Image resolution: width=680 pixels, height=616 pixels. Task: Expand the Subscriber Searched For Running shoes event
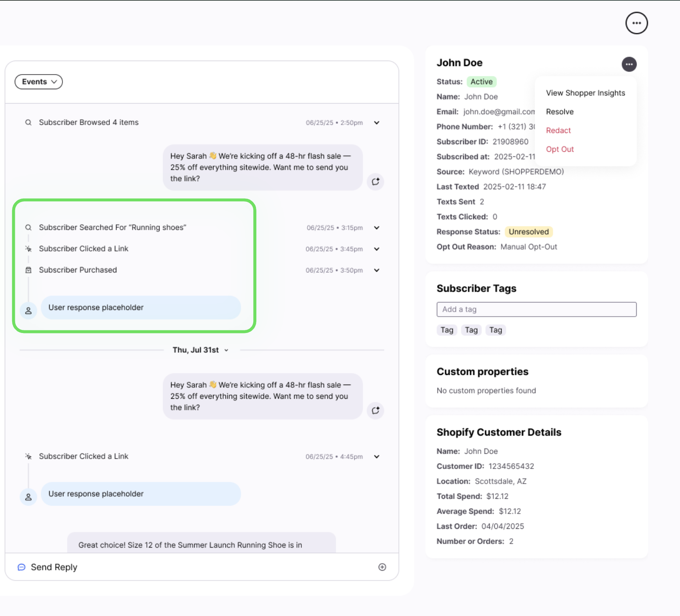point(376,227)
